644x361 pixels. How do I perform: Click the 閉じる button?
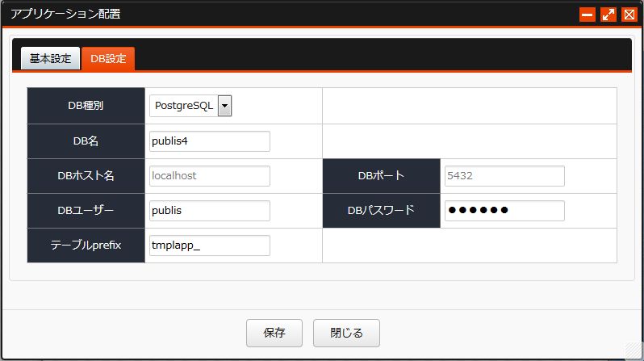[x=347, y=333]
